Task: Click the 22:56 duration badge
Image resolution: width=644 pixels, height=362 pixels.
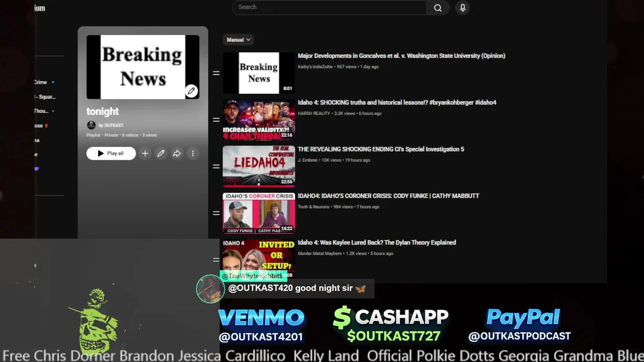Action: point(287,182)
